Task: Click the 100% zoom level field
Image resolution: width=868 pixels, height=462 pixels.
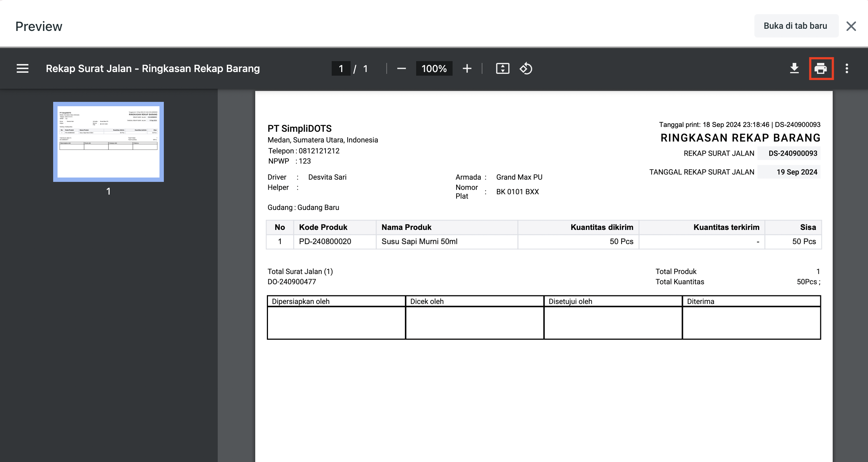Action: click(434, 68)
